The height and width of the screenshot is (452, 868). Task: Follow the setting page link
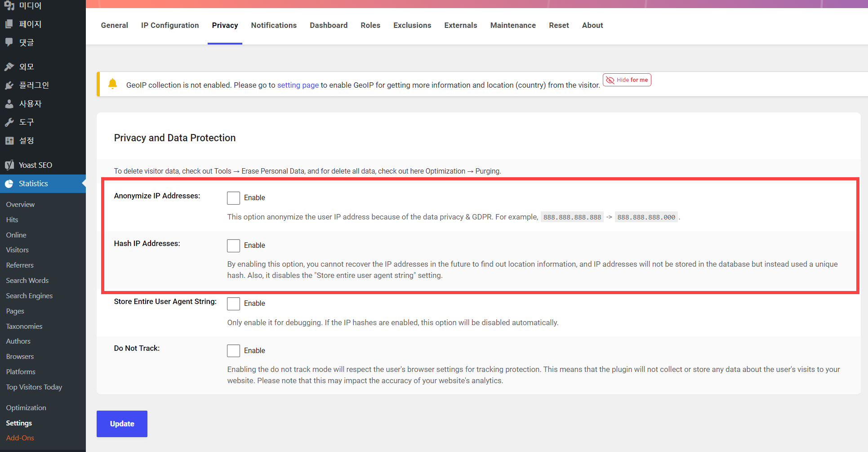tap(298, 85)
